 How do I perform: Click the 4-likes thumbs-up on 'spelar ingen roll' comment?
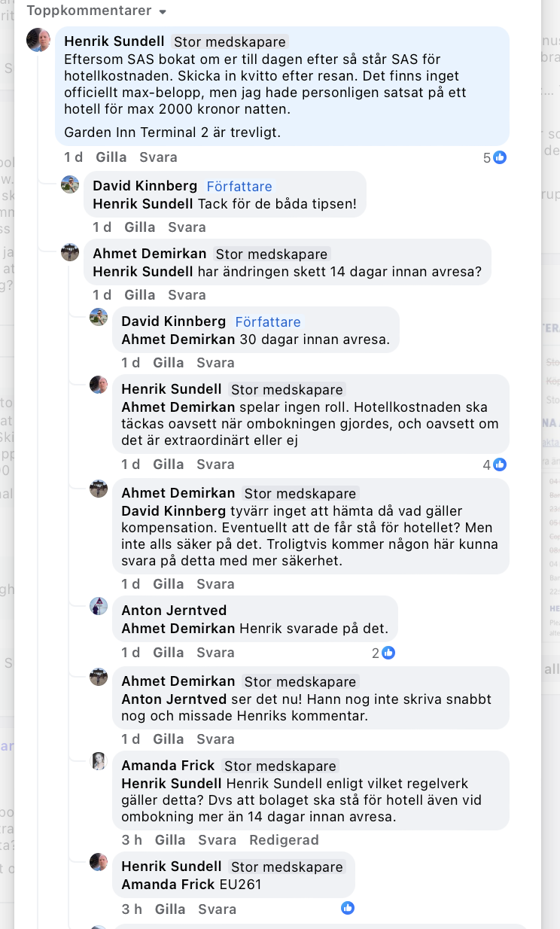(x=498, y=464)
